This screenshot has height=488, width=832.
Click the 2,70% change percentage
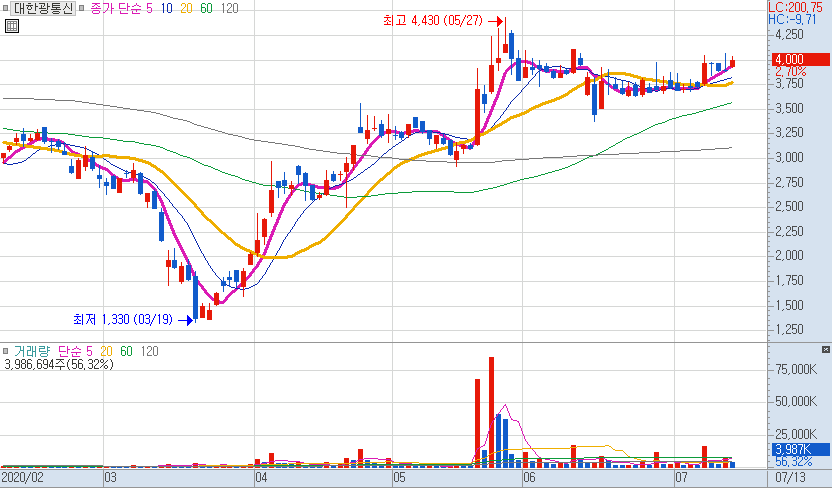pos(791,71)
